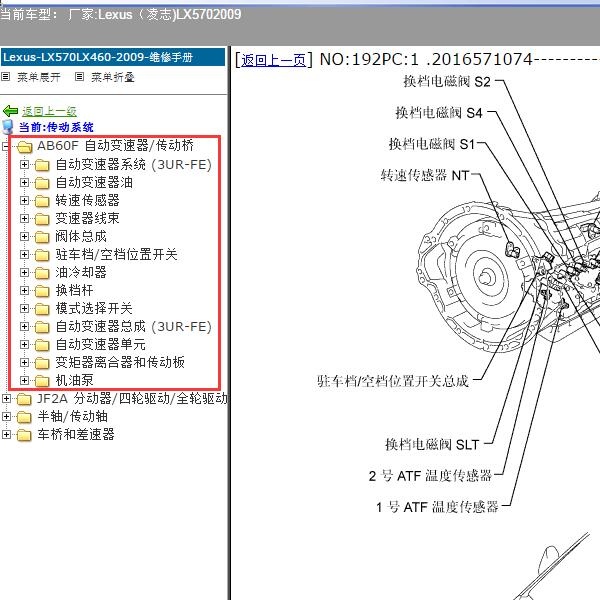
Task: Expand 自动变速器系统 (3UR-FE) with plus box
Action: [x=24, y=165]
